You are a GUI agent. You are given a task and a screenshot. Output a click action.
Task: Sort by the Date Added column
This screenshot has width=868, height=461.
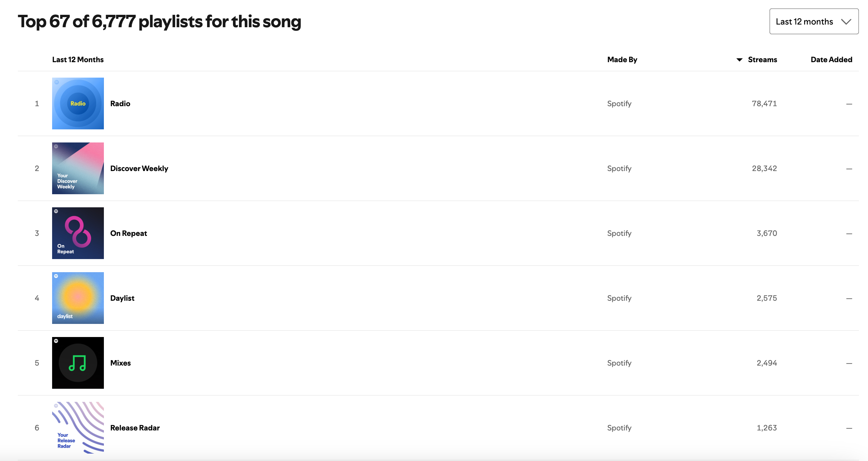pyautogui.click(x=831, y=59)
